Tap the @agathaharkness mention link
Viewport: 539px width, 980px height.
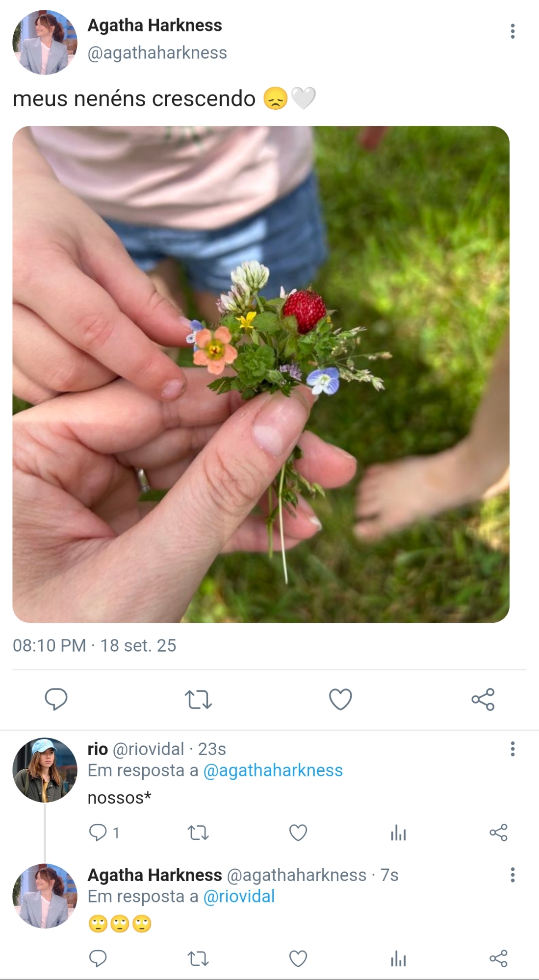click(x=273, y=770)
